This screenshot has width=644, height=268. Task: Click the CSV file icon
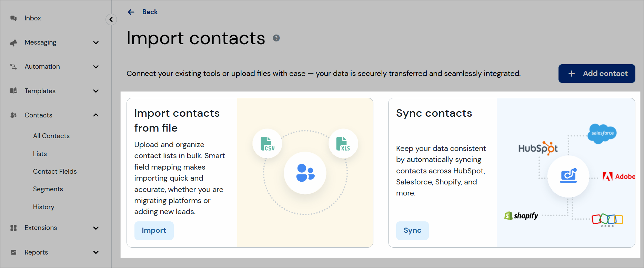pos(267,143)
